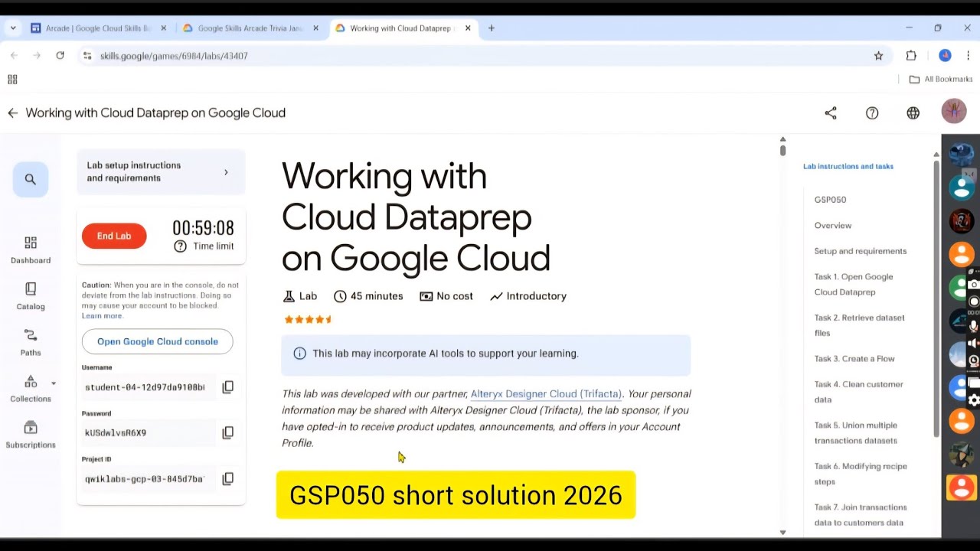This screenshot has height=551, width=980.
Task: Open the Catalog section
Action: 31,296
